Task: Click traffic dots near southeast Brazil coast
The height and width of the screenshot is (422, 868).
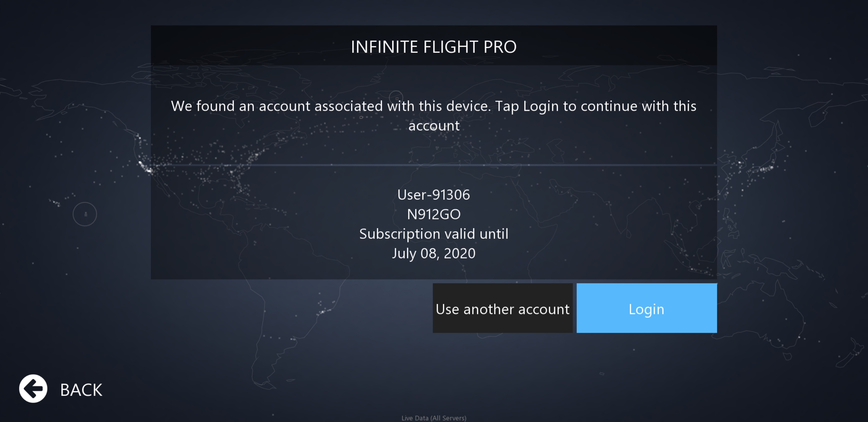Action: coord(323,311)
